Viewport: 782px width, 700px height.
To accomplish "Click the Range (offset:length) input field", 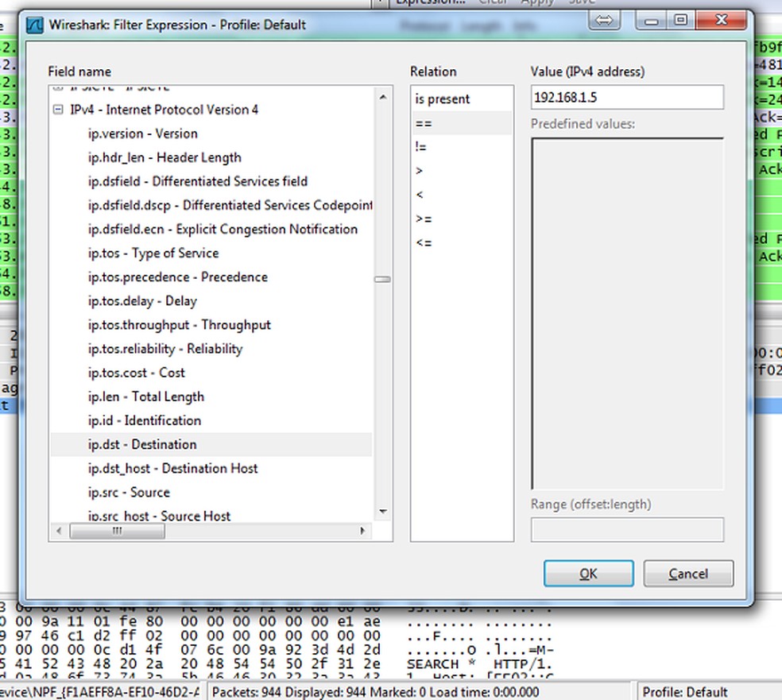I will pos(627,529).
